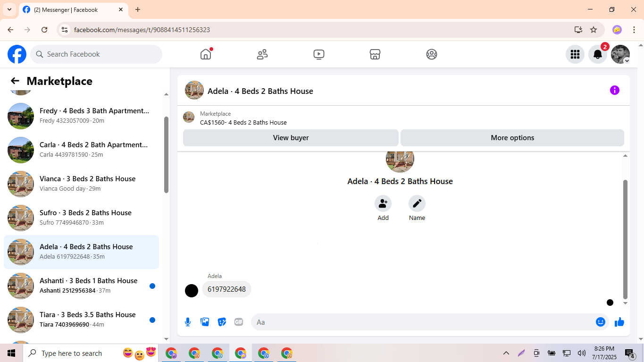Open the account profile picture menu

coord(620,54)
